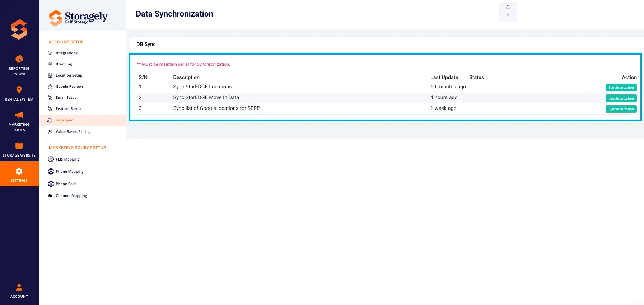644x305 pixels.
Task: Click the Integrations icon
Action: click(50, 53)
